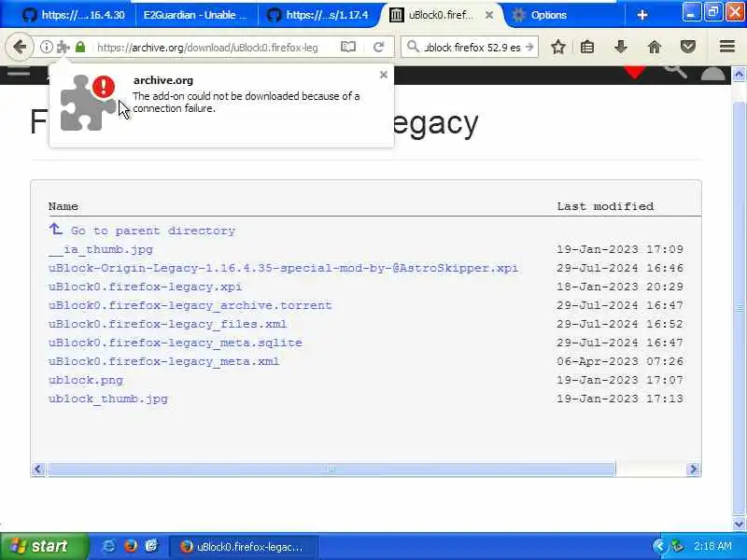
Task: Launch Internet Explorer from quick launch
Action: (108, 546)
